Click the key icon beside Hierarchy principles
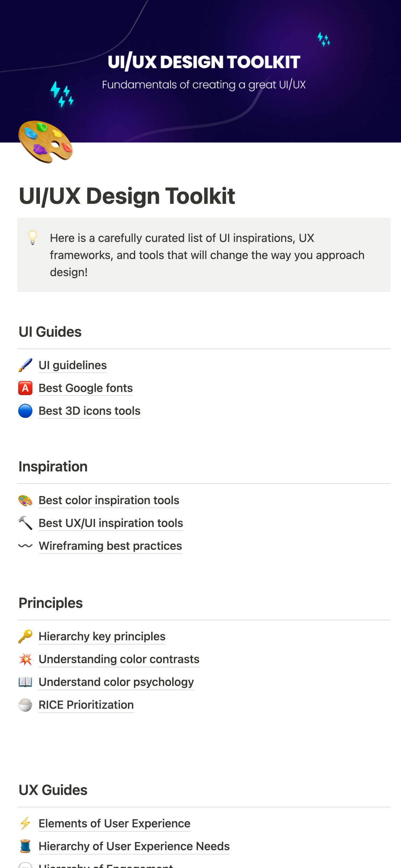Image resolution: width=401 pixels, height=868 pixels. tap(25, 636)
